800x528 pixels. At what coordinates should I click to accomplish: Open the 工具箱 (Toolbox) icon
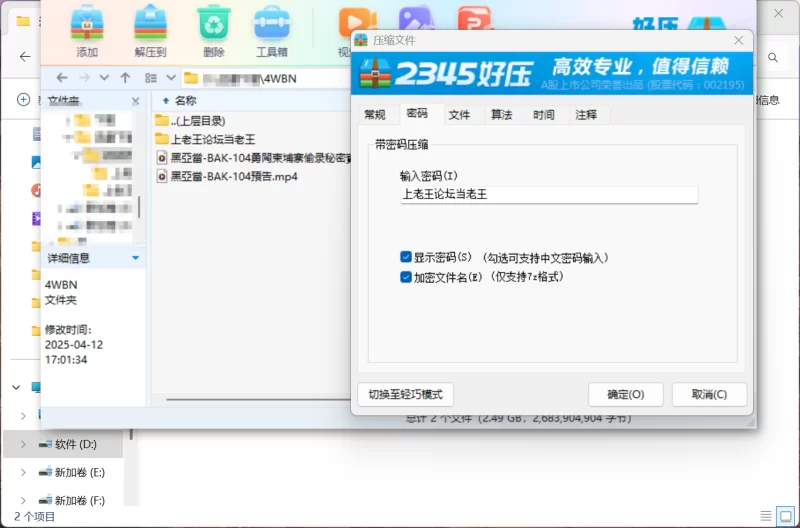tap(272, 30)
